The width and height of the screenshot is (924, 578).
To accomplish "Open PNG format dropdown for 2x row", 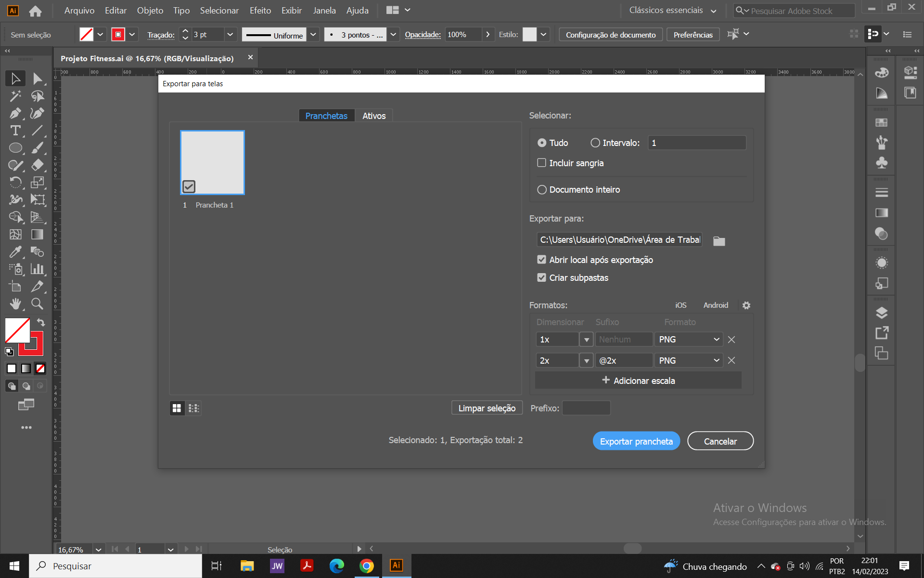I will [689, 361].
